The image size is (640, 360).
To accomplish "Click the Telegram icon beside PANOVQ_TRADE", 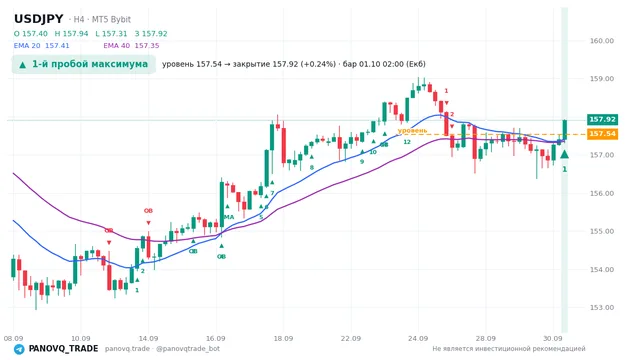I will 19,349.
